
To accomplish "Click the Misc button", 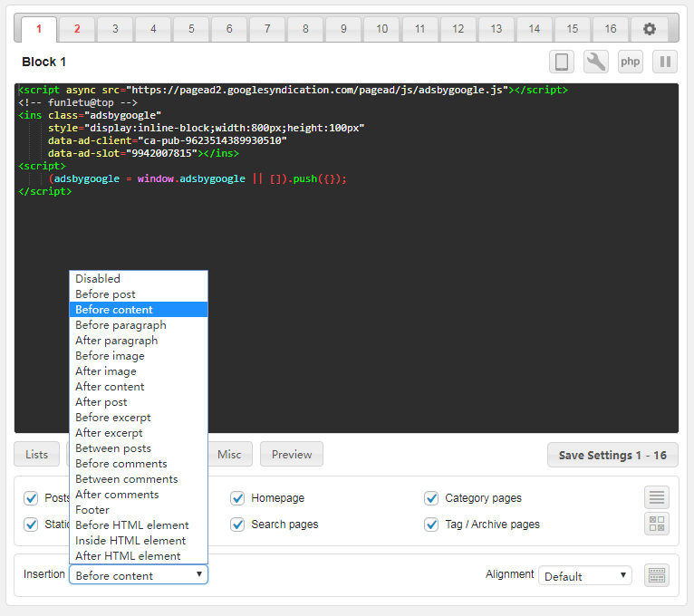I will [x=229, y=454].
